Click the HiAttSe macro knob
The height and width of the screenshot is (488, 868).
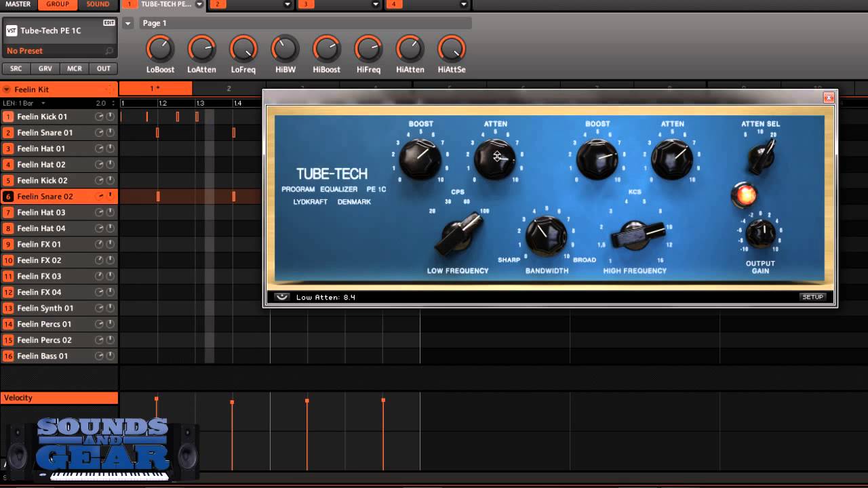(x=451, y=49)
